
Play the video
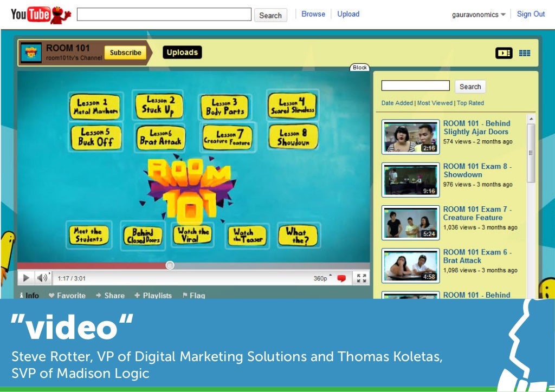click(x=26, y=278)
